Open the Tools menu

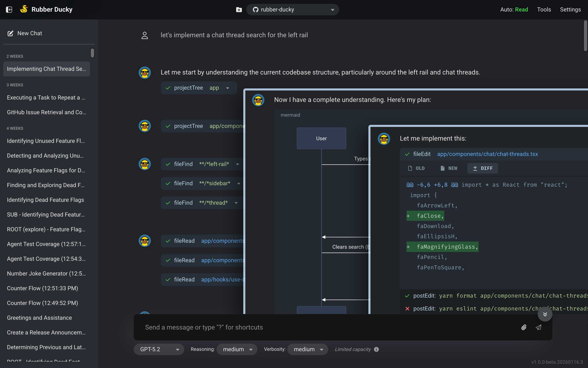(x=544, y=9)
